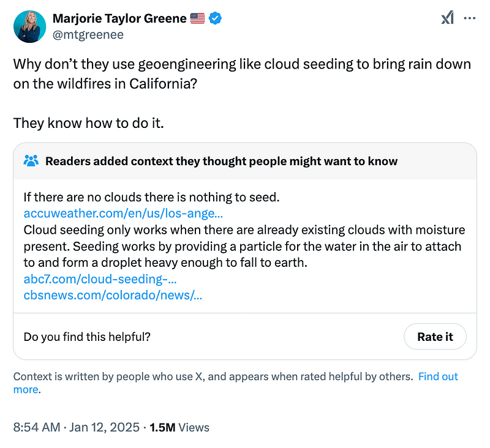This screenshot has height=448, width=490.
Task: Click the Find out more link
Action: (x=437, y=376)
